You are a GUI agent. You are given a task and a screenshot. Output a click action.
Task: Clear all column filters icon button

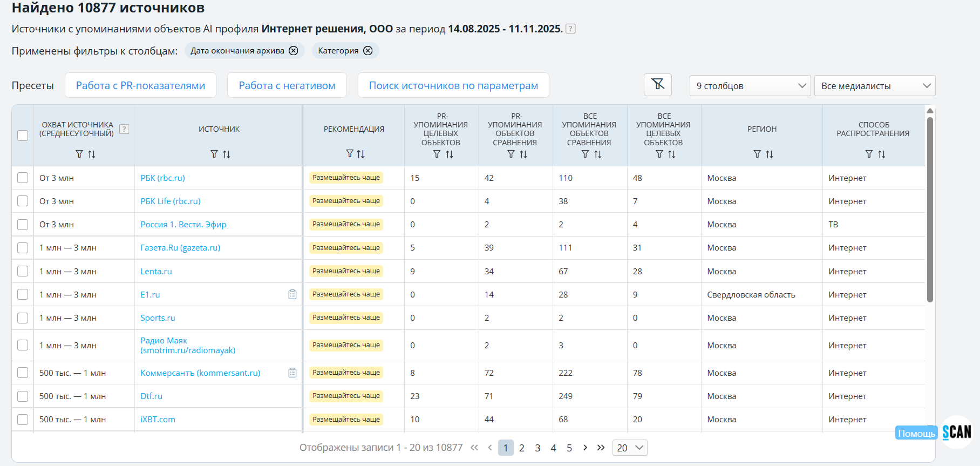coord(657,85)
